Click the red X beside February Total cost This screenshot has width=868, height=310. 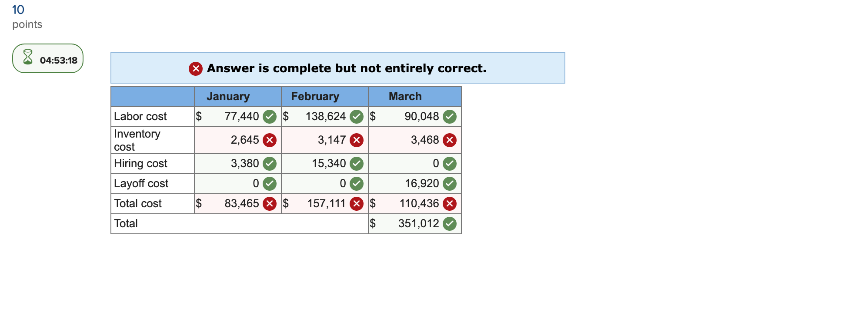[x=357, y=203]
